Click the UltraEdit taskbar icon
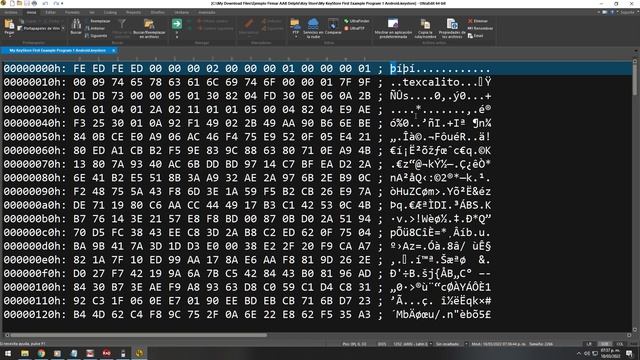This screenshot has width=640, height=360. (139, 353)
